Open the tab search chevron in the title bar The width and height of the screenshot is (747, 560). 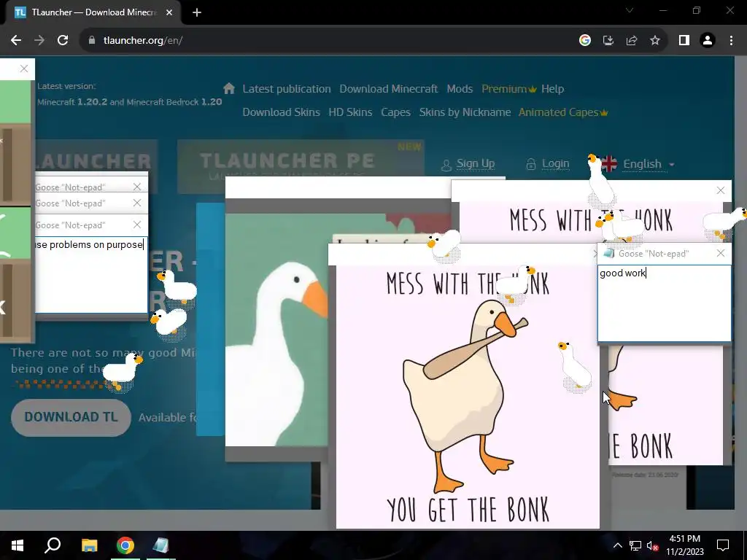click(630, 10)
